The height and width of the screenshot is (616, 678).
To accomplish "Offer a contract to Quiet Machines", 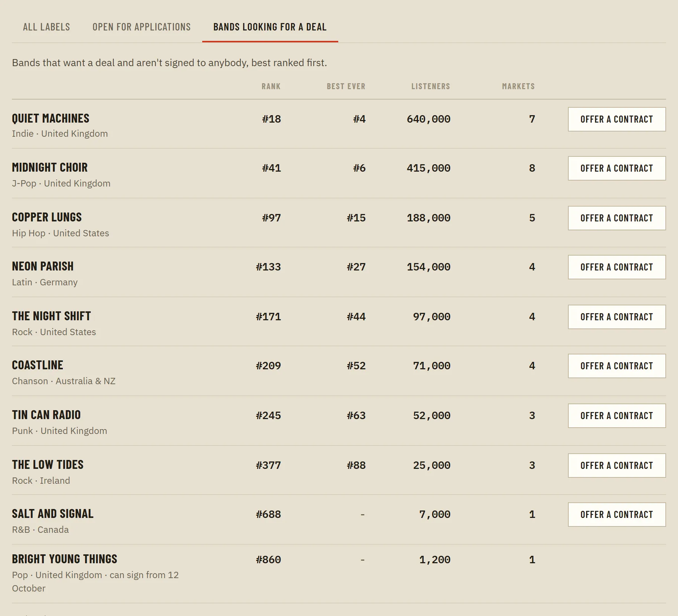I will tap(617, 119).
